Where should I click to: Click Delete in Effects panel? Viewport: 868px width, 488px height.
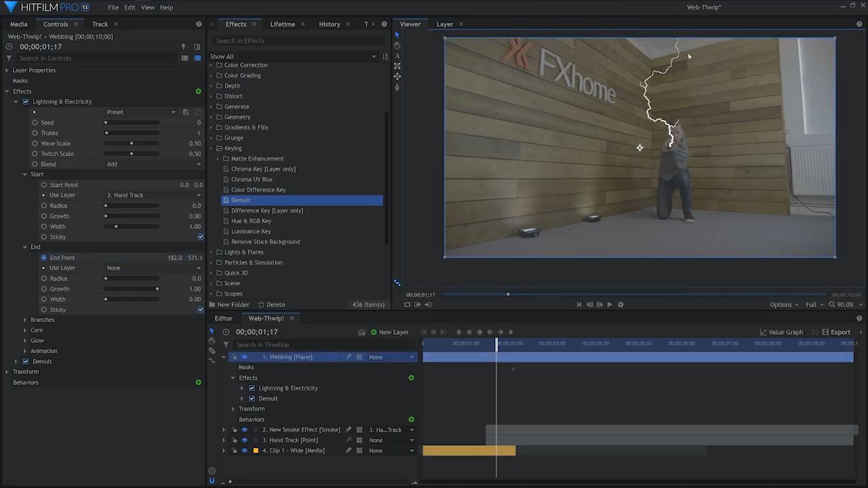point(271,304)
